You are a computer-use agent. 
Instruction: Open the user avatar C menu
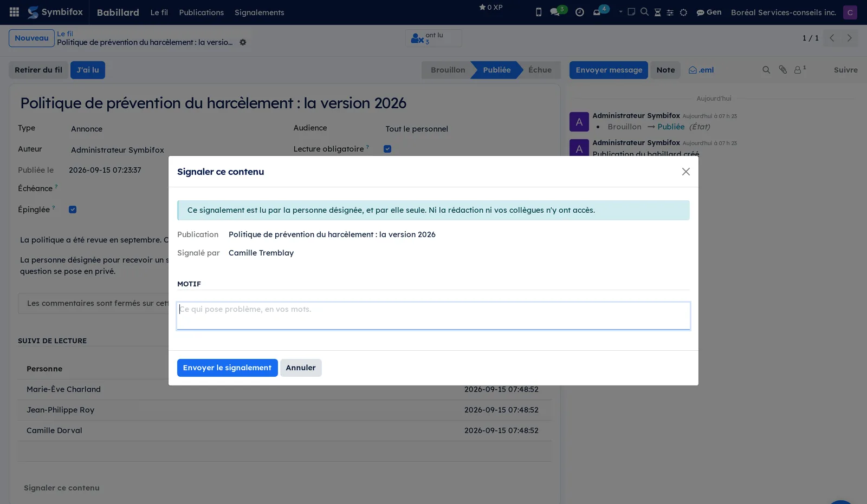(x=850, y=12)
